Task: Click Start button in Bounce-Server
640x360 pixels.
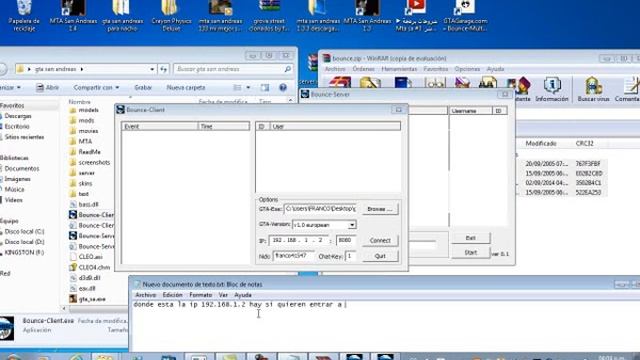Action: coord(470,253)
